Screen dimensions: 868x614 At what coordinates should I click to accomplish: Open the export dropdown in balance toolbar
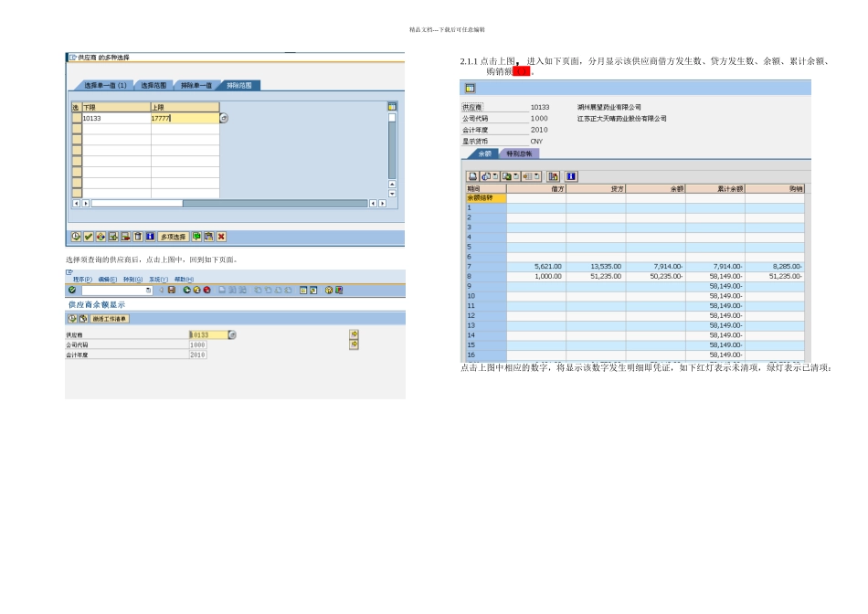click(x=516, y=176)
